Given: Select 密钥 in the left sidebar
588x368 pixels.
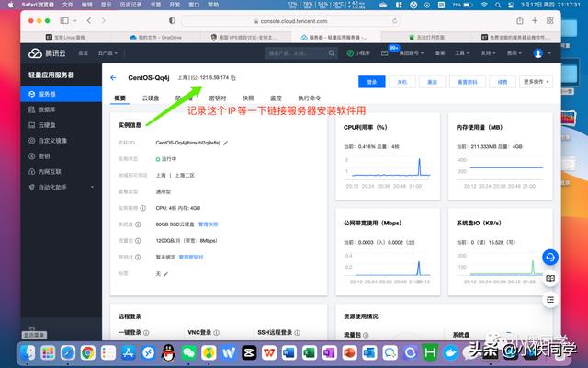Looking at the screenshot, I should coord(62,156).
